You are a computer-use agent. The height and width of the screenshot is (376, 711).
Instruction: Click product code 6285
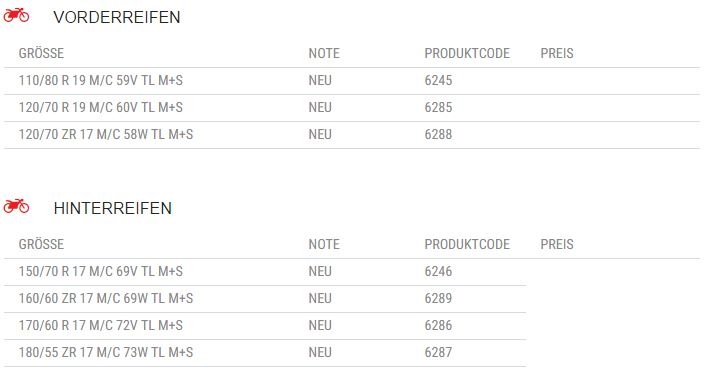point(438,107)
